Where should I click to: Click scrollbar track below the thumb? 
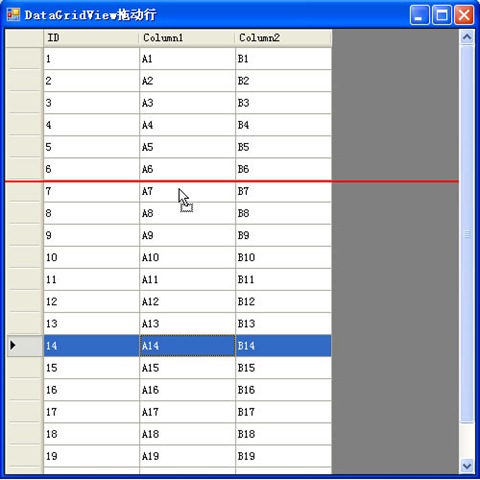click(x=467, y=441)
